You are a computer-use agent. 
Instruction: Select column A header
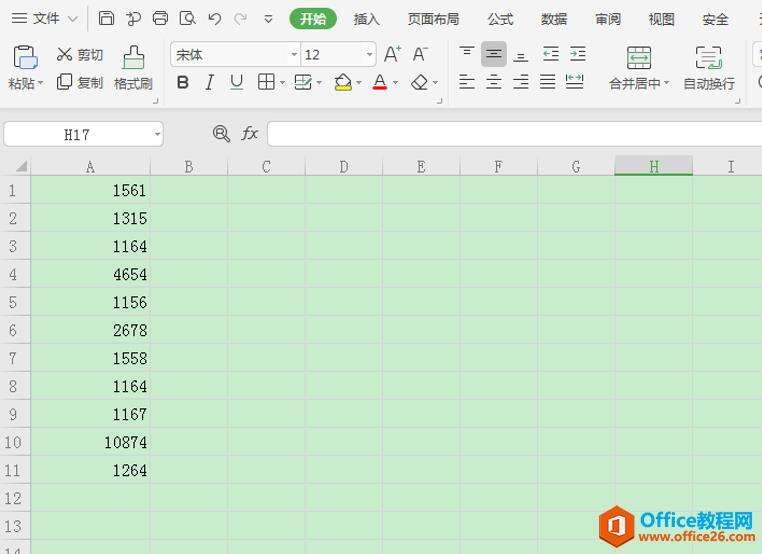pyautogui.click(x=90, y=167)
